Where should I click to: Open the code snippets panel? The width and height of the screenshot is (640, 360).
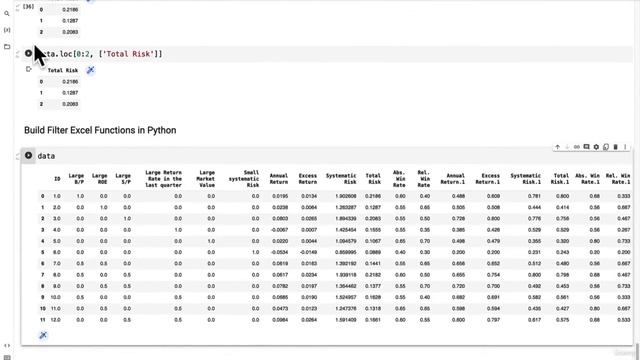pos(7,345)
